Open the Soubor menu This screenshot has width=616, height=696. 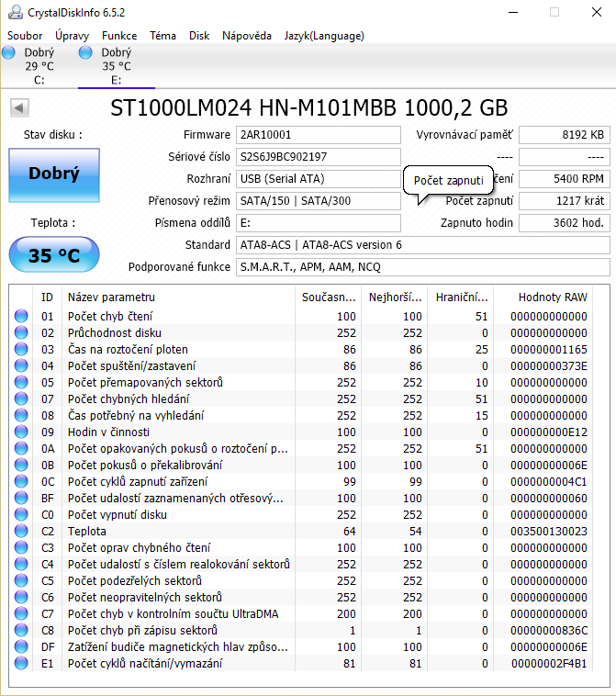(25, 36)
